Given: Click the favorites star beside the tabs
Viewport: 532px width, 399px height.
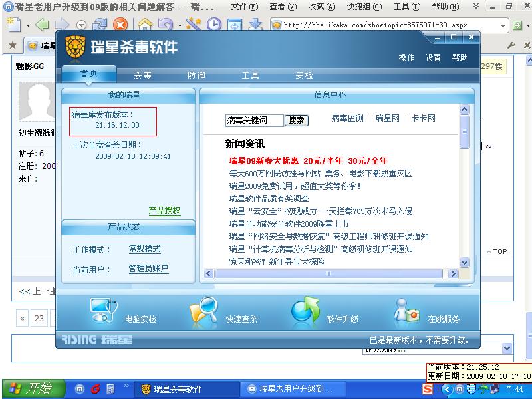Looking at the screenshot, I should coord(13,45).
